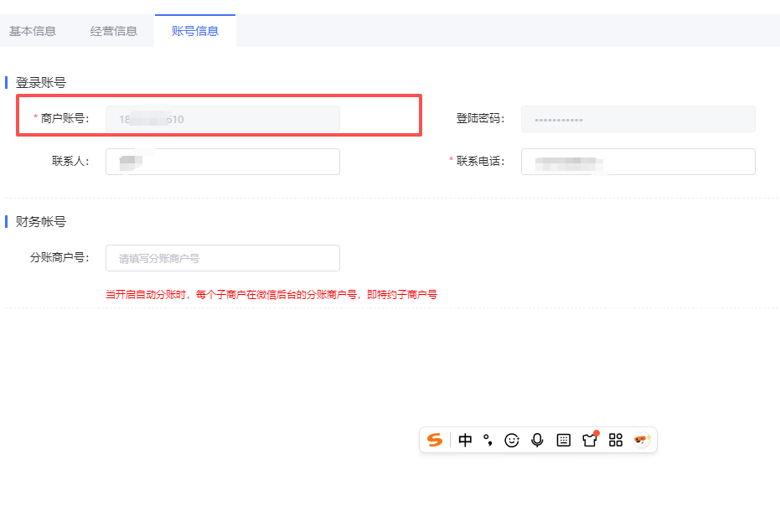Start voice input with the microphone icon
Image resolution: width=780 pixels, height=532 pixels.
coord(537,440)
